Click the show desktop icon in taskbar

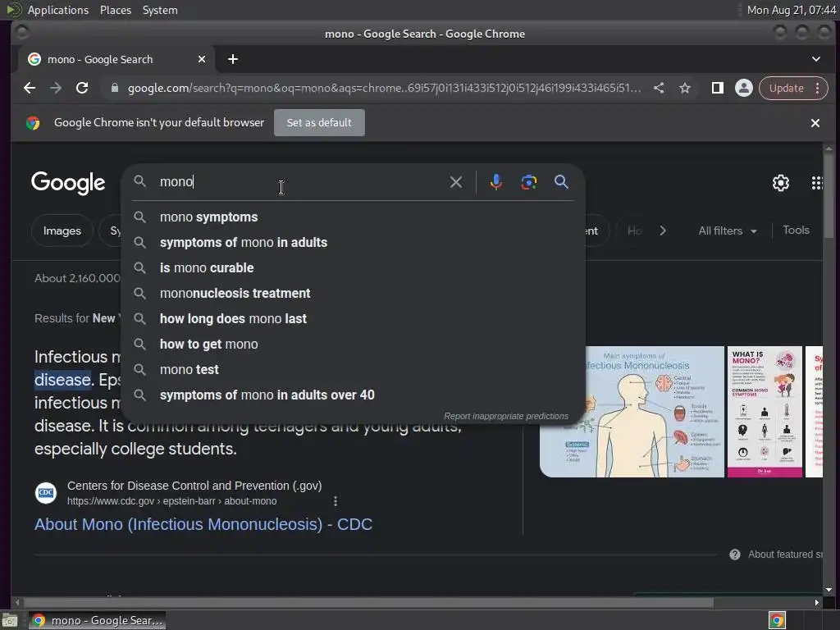click(10, 620)
